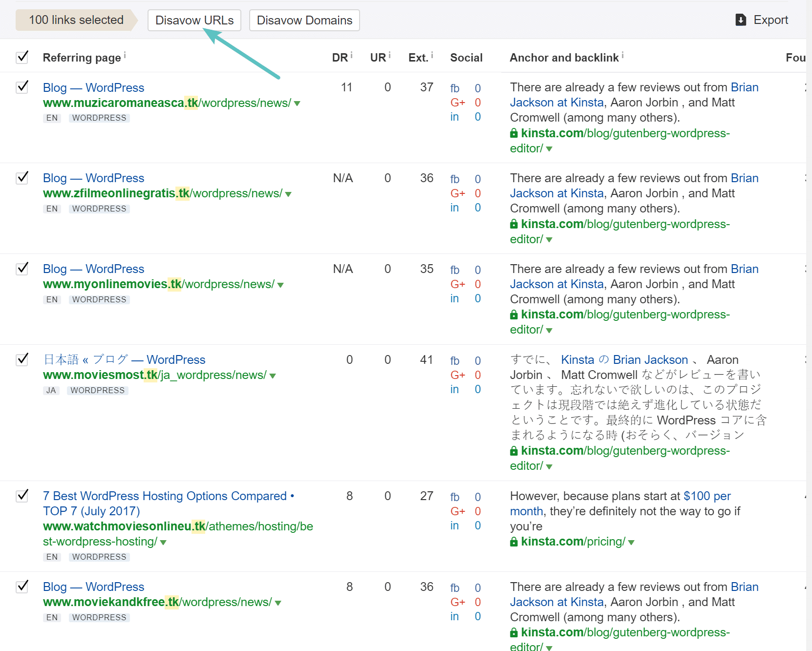
Task: Click the lock icon beside kinsta.com/pricing
Action: (513, 541)
